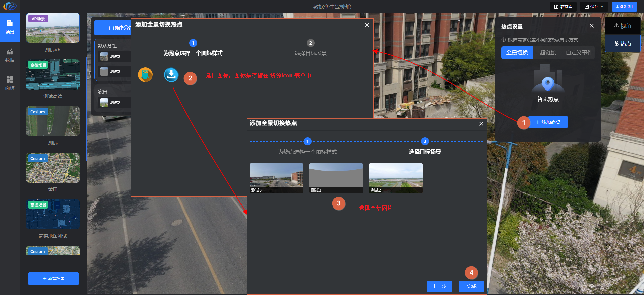This screenshot has width=644, height=295.
Task: Switch to the 全景切换 tab
Action: pyautogui.click(x=517, y=53)
